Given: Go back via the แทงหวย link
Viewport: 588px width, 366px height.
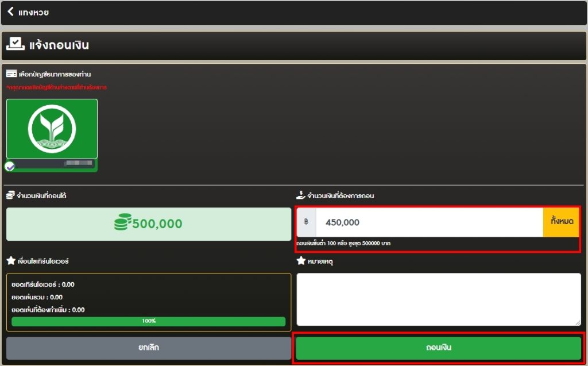Looking at the screenshot, I should (33, 13).
